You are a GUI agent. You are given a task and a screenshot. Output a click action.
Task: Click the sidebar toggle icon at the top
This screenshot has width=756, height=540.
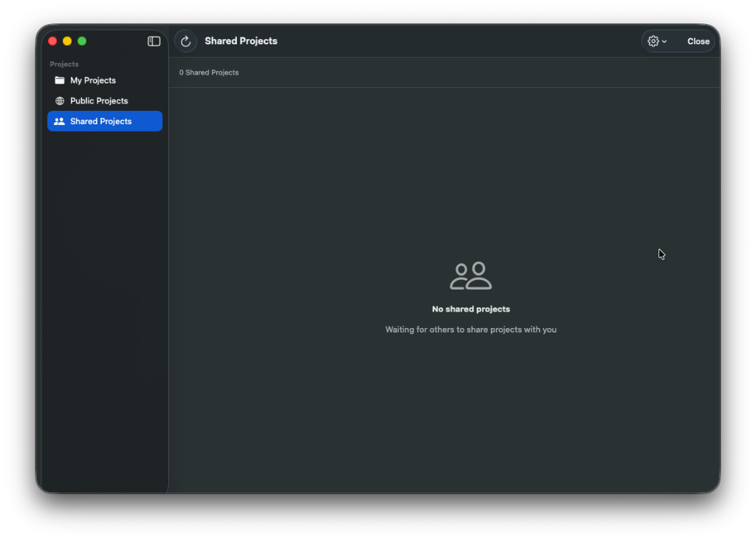pyautogui.click(x=154, y=41)
